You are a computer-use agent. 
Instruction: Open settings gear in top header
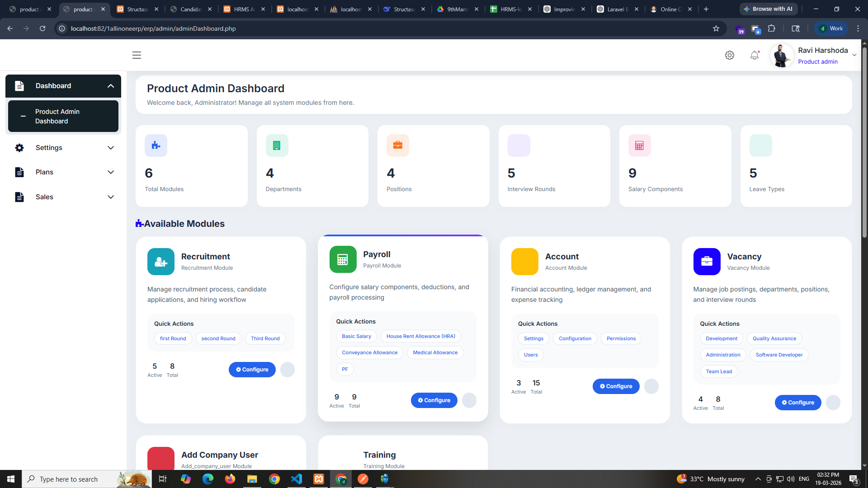730,55
